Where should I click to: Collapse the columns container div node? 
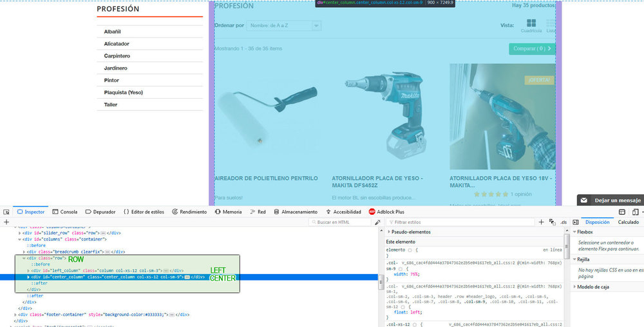[19, 239]
